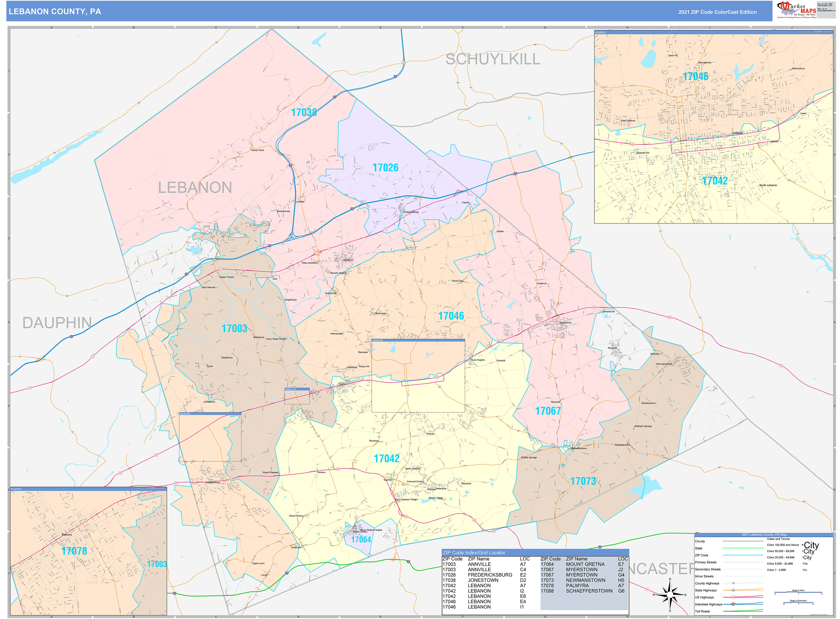The image size is (840, 619).
Task: Select the small ANNVILLE inset outline box
Action: coord(297,396)
